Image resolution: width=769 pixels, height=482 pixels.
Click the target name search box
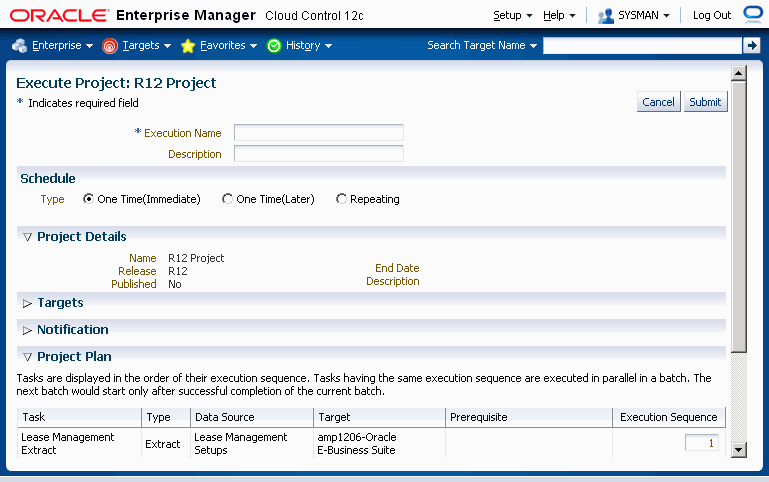coord(642,46)
